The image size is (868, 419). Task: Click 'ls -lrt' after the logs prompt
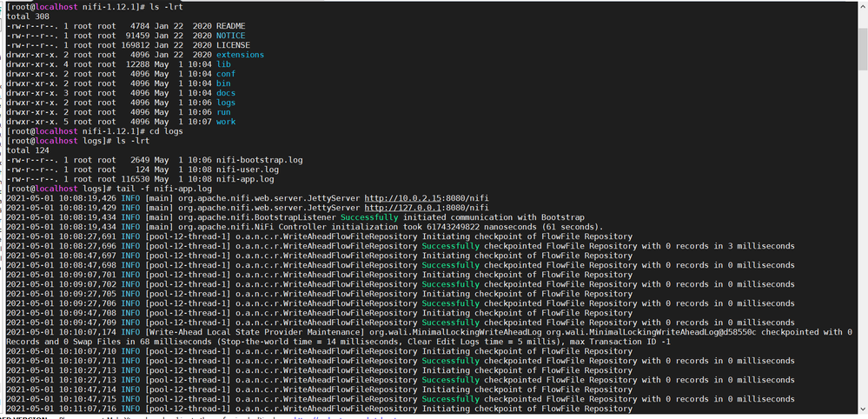click(x=133, y=141)
